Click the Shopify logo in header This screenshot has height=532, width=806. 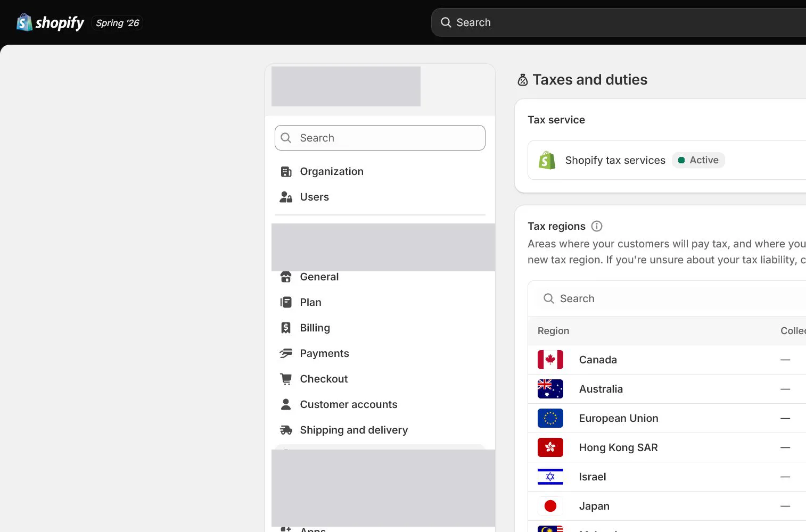[51, 22]
